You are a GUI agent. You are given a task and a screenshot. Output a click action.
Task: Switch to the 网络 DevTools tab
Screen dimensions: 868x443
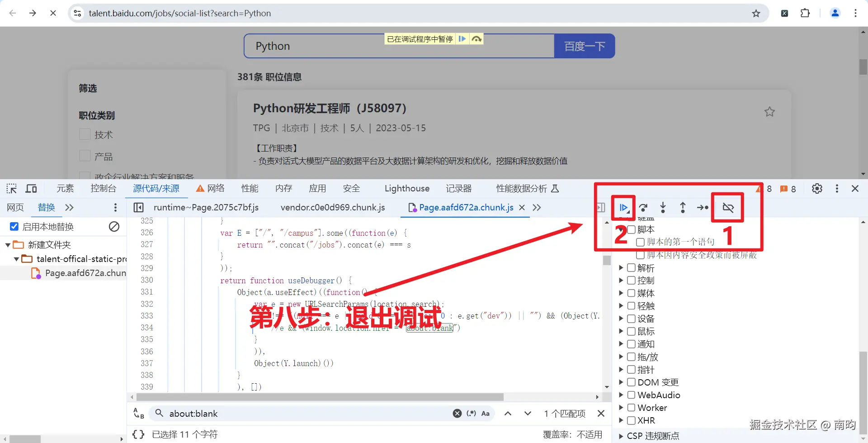(x=215, y=189)
